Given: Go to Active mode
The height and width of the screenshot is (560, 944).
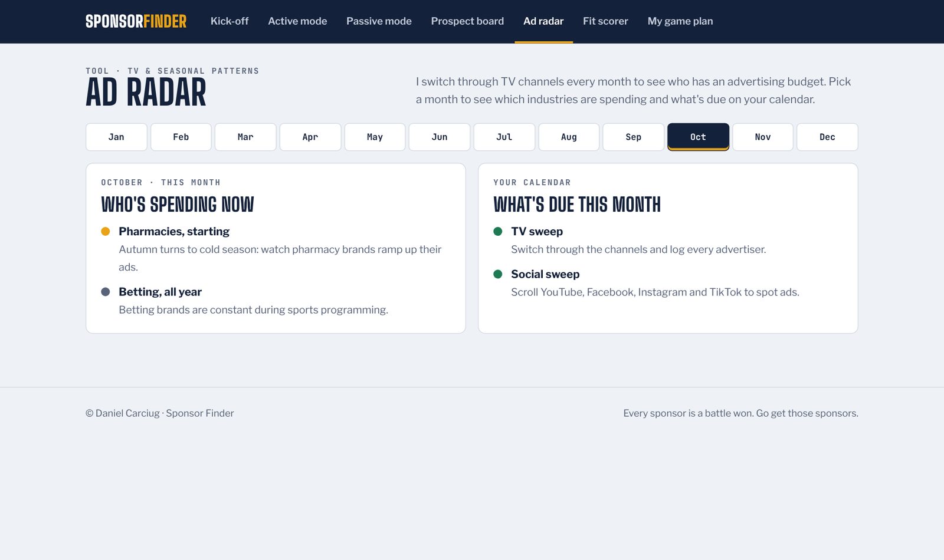Looking at the screenshot, I should pos(297,21).
